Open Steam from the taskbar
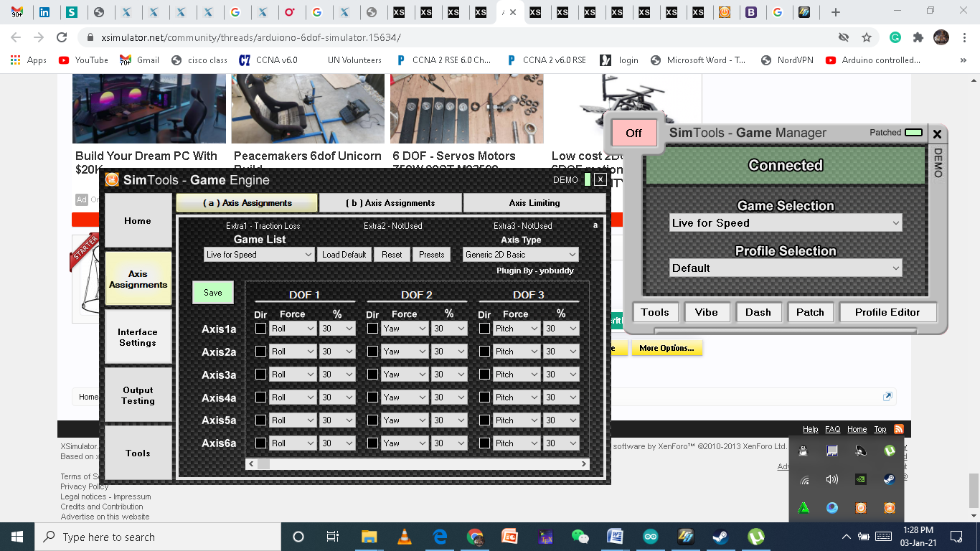 tap(720, 537)
